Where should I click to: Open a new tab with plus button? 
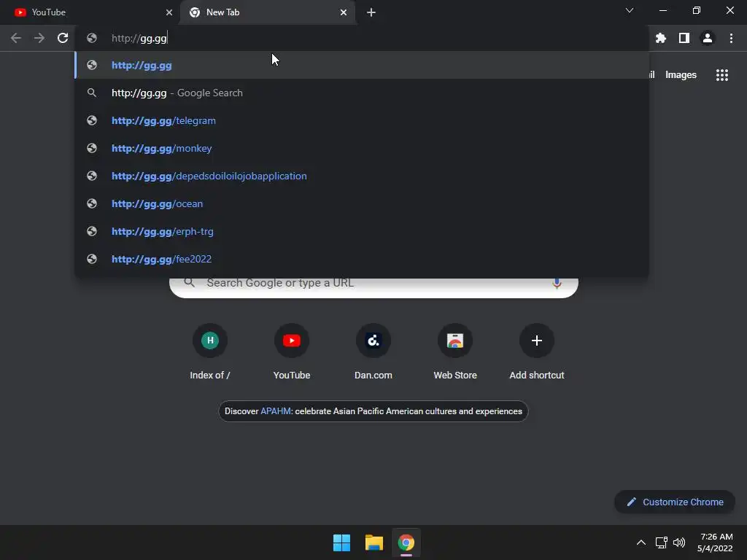371,12
